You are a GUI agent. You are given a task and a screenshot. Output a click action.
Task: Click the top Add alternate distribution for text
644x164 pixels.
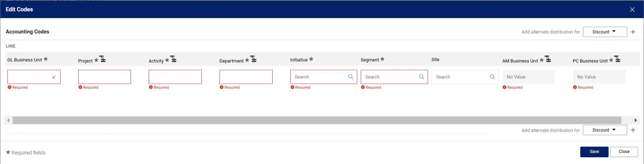point(551,32)
